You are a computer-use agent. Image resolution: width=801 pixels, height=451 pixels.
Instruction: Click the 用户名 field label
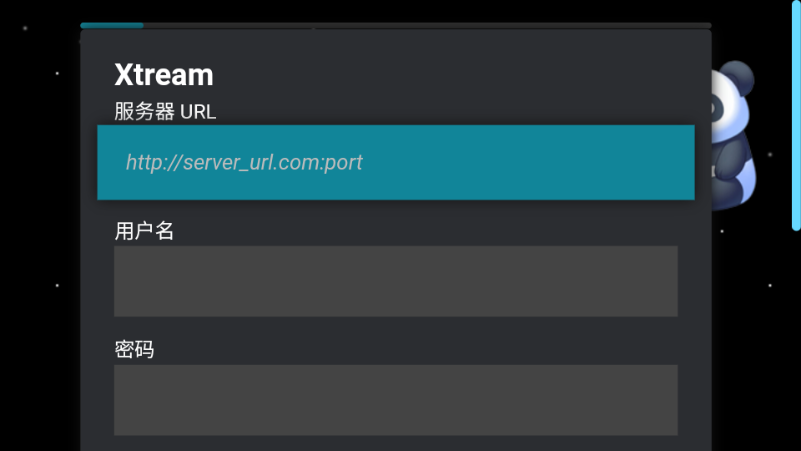coord(145,231)
